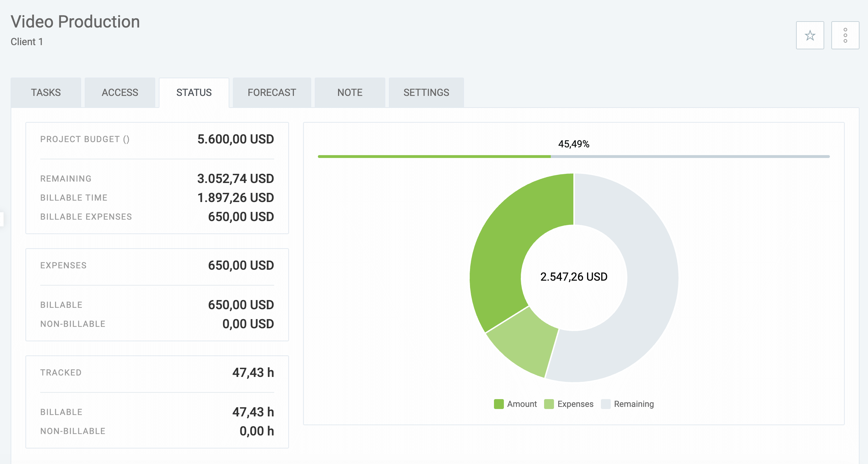Expand the Project Budget details section
The height and width of the screenshot is (464, 868).
[157, 139]
